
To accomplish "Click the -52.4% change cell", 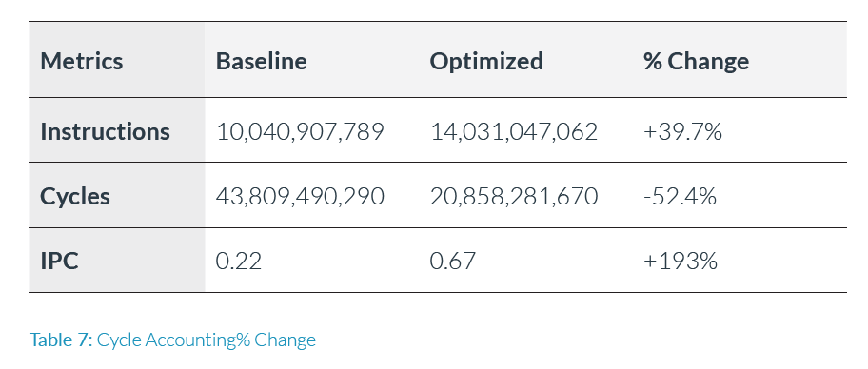I will [x=680, y=197].
